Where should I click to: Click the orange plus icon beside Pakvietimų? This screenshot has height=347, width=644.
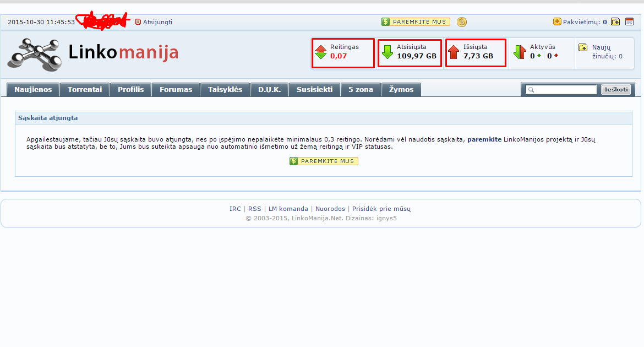tap(557, 21)
